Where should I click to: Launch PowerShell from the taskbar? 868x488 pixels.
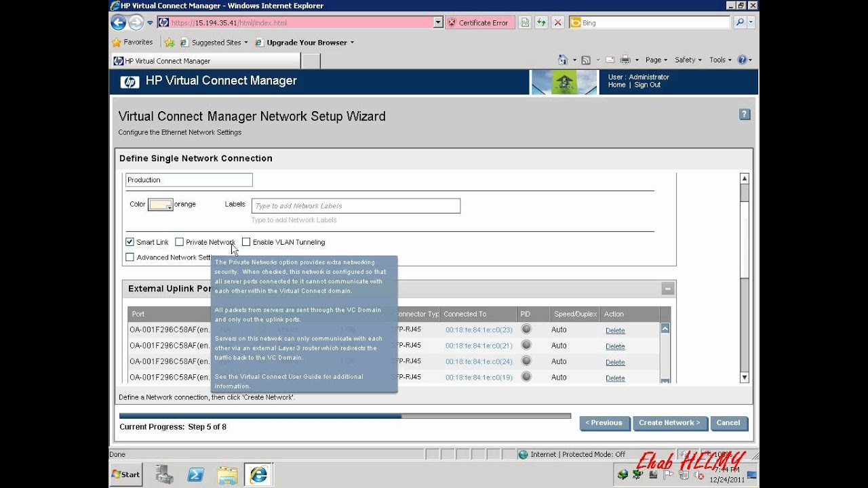(196, 474)
